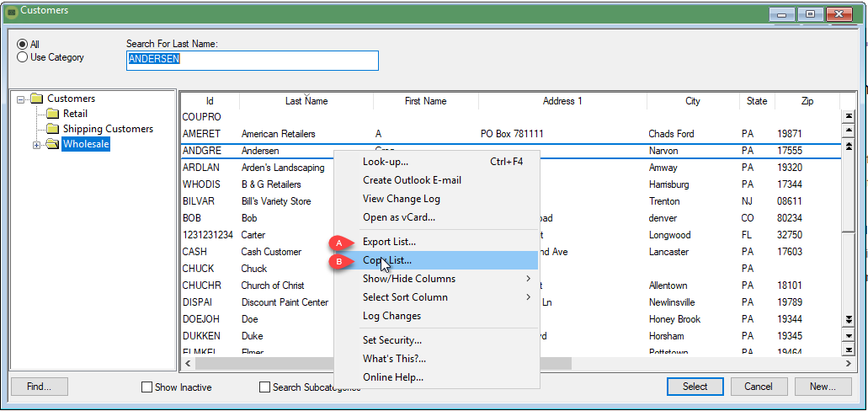Screen dimensions: 868x411
Task: Collapse the Customers tree node
Action: (21, 99)
